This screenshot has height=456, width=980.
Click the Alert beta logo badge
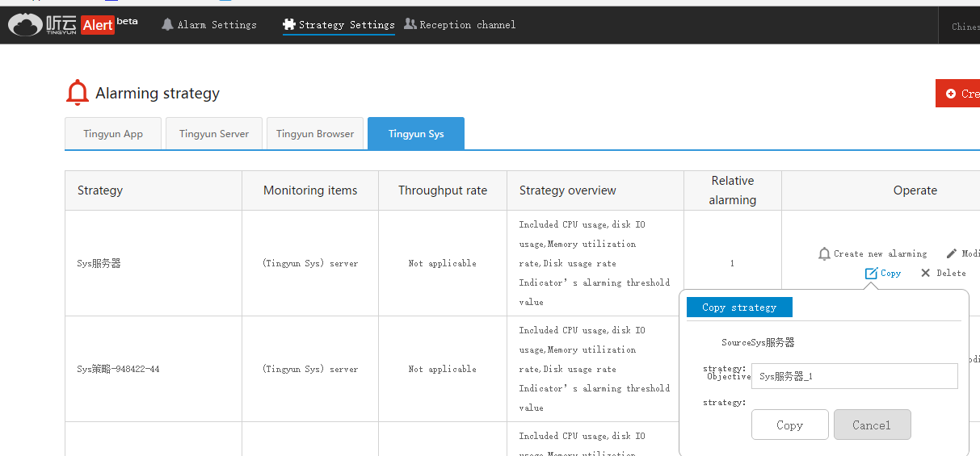click(x=98, y=25)
